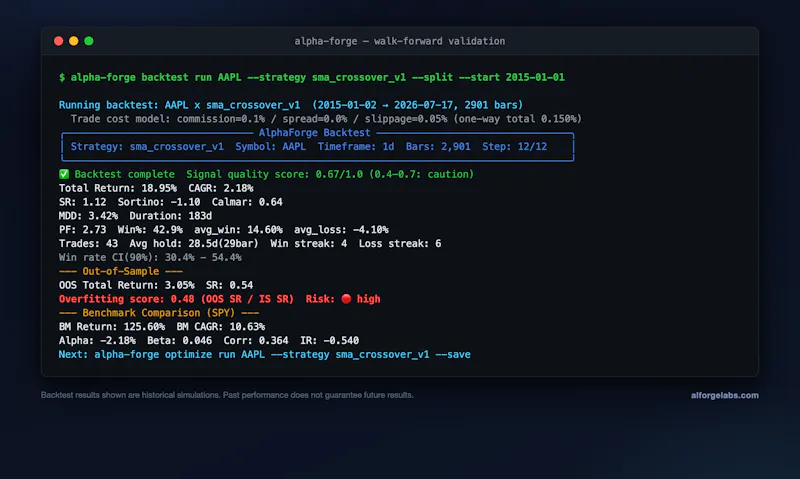Image resolution: width=800 pixels, height=479 pixels.
Task: Click the 'CAGR: 2.18%' value
Action: coord(221,188)
